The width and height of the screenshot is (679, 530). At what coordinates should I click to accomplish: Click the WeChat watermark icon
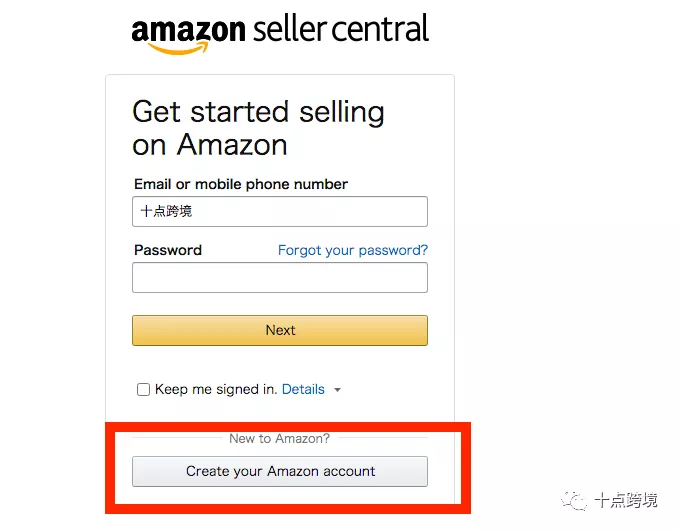coord(575,501)
